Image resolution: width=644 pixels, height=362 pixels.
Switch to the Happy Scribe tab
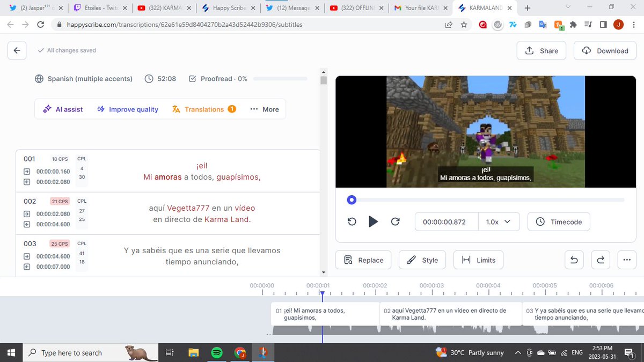coord(229,8)
